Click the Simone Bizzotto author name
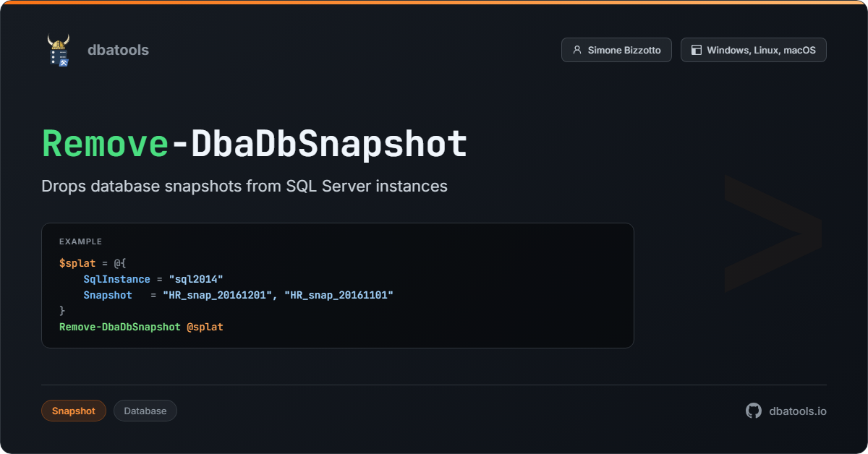This screenshot has height=454, width=868. pyautogui.click(x=624, y=51)
